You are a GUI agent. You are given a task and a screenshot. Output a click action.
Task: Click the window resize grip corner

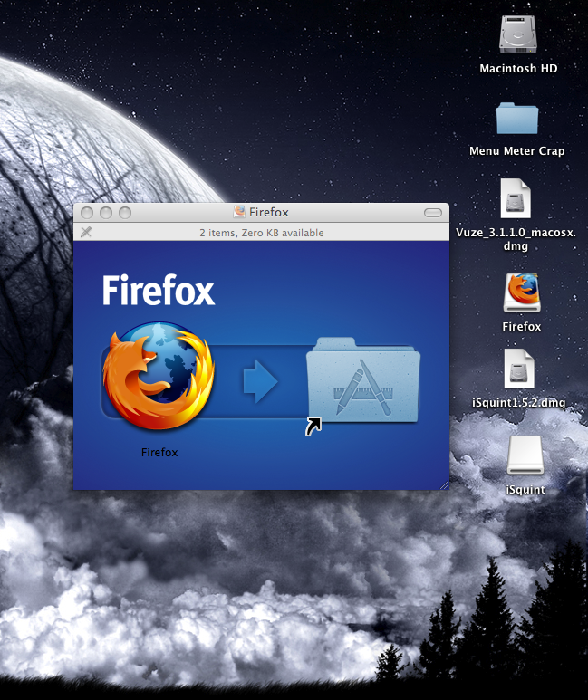(x=444, y=484)
